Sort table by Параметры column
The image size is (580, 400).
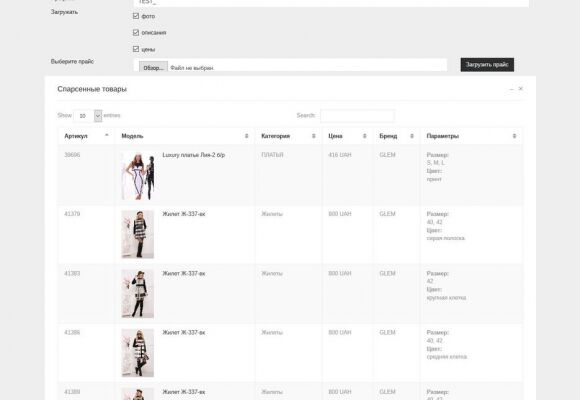[471, 136]
